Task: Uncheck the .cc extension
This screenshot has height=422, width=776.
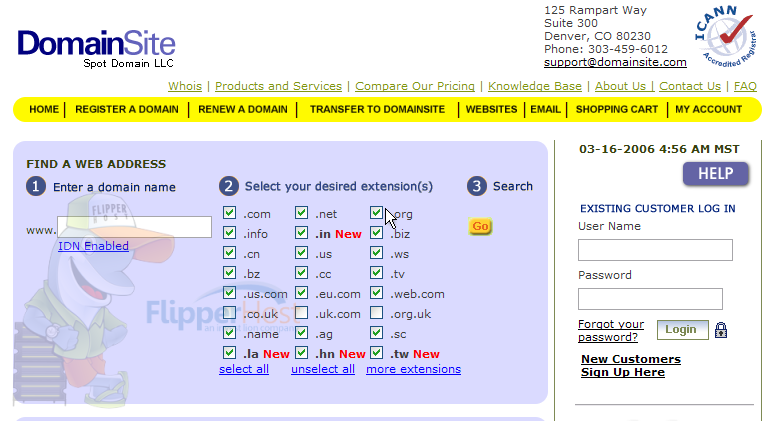Action: click(x=301, y=273)
